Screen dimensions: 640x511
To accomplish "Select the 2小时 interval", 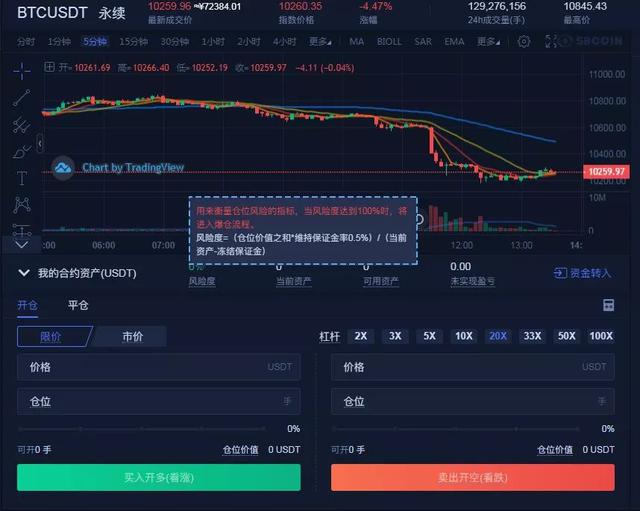I will (x=249, y=42).
